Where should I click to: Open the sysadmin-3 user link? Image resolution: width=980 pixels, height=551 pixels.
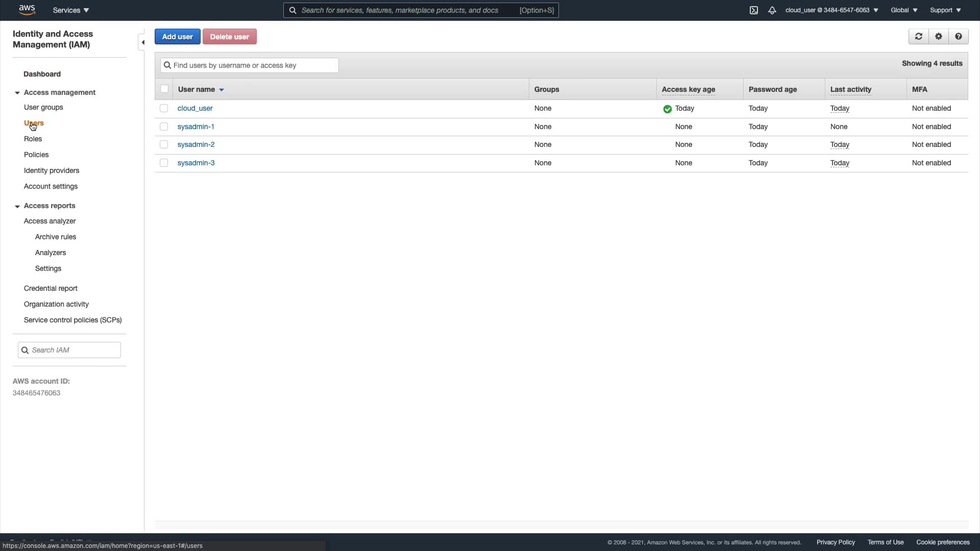coord(196,163)
